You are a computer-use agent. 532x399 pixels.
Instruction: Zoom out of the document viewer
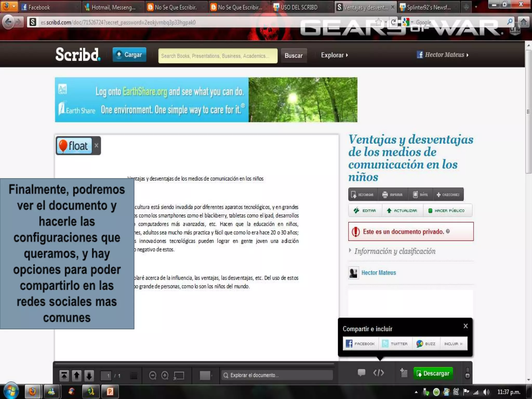pyautogui.click(x=153, y=375)
